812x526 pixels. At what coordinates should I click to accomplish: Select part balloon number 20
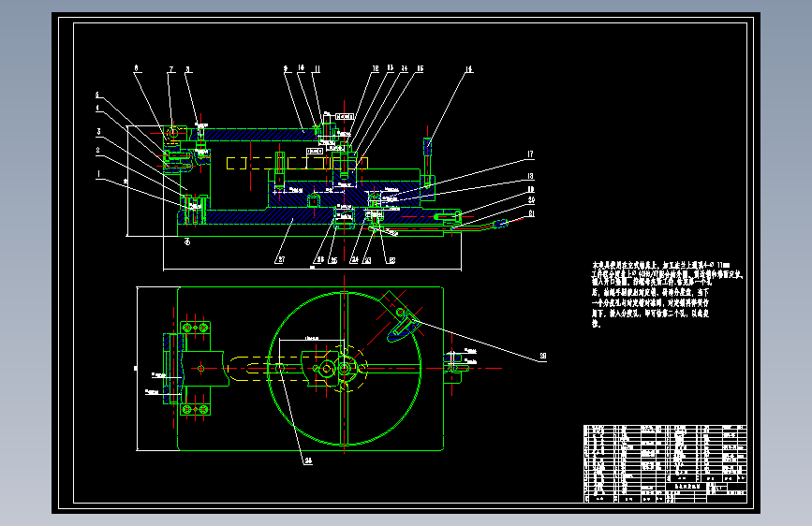click(531, 200)
